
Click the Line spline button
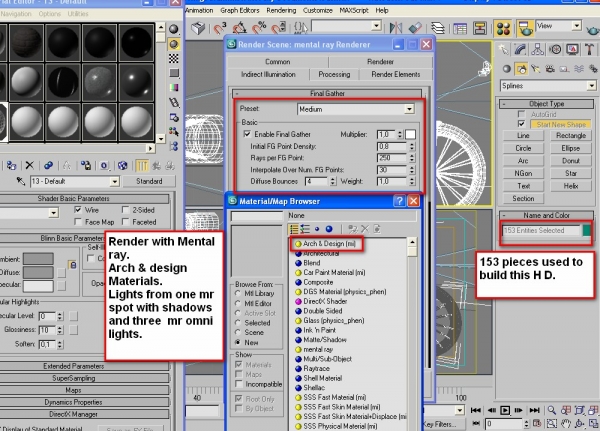pyautogui.click(x=523, y=136)
